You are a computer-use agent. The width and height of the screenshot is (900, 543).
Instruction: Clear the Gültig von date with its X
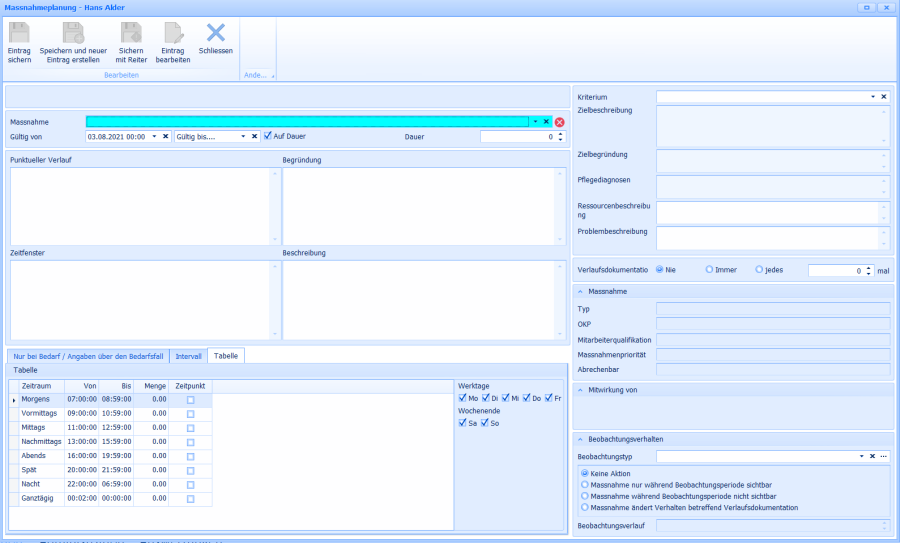165,137
